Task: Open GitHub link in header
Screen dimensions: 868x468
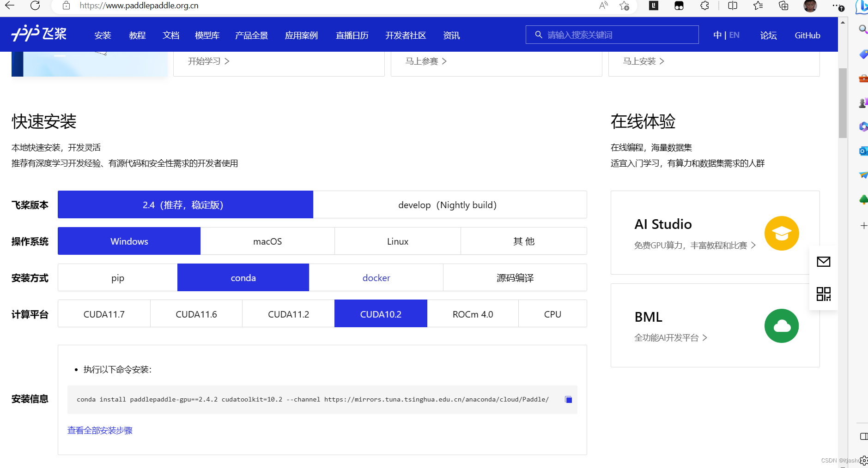Action: 807,35
